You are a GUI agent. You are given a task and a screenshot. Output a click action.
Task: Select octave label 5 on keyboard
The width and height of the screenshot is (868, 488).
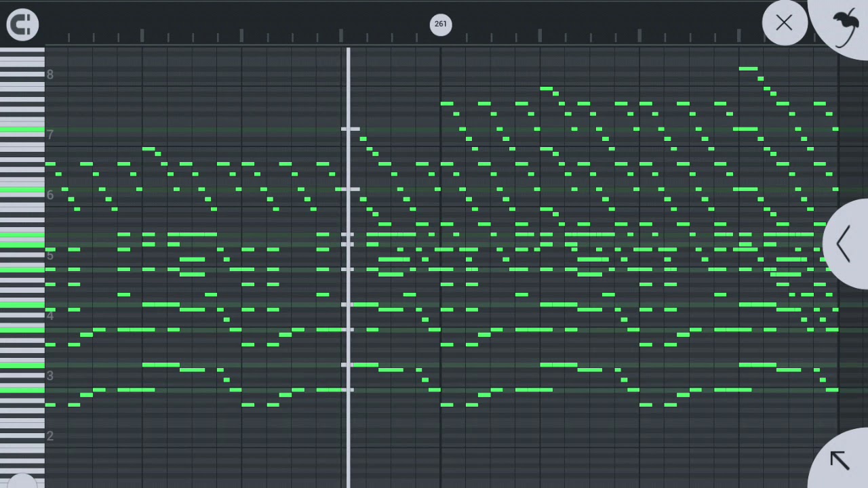click(50, 256)
